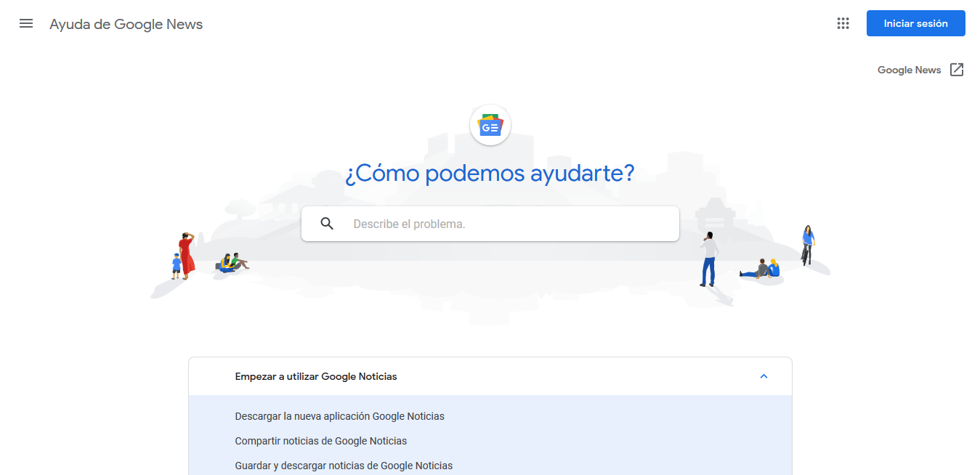Screen dimensions: 980x475
Task: Click the ¿Cómo podemos ayudarte? heading
Action: (x=490, y=174)
